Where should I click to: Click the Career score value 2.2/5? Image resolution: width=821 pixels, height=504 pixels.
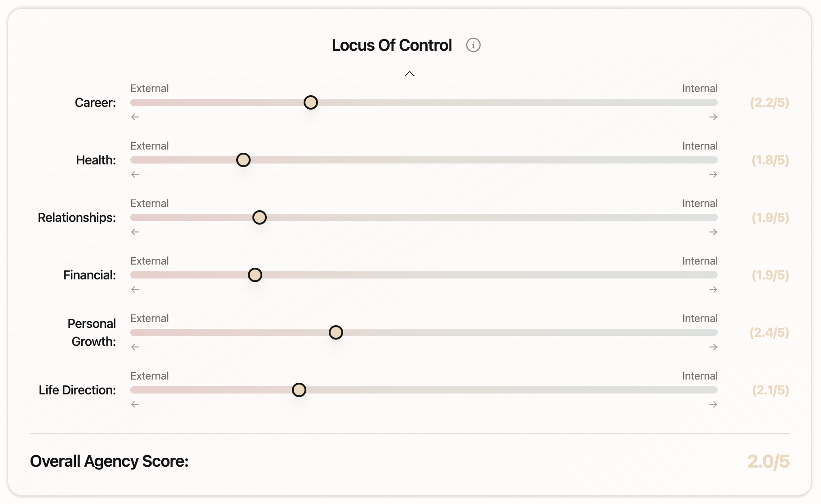point(769,103)
